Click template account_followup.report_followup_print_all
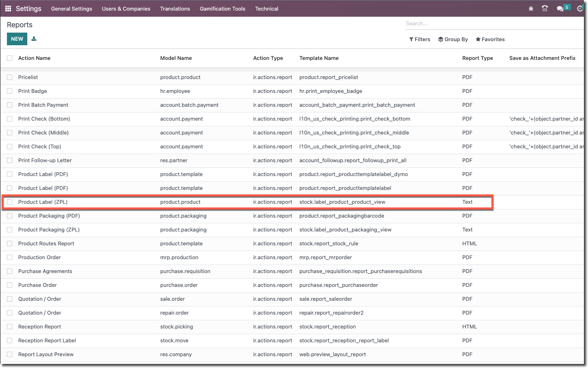Image resolution: width=588 pixels, height=368 pixels. (x=353, y=161)
